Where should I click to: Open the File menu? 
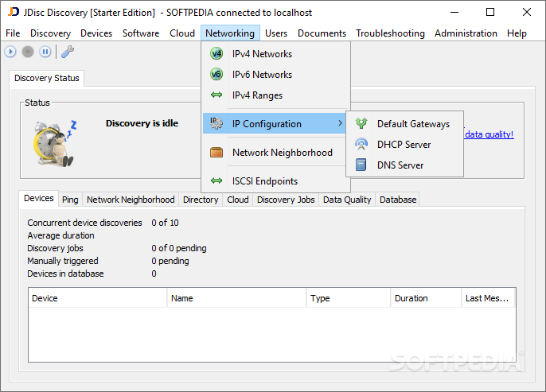click(x=13, y=33)
